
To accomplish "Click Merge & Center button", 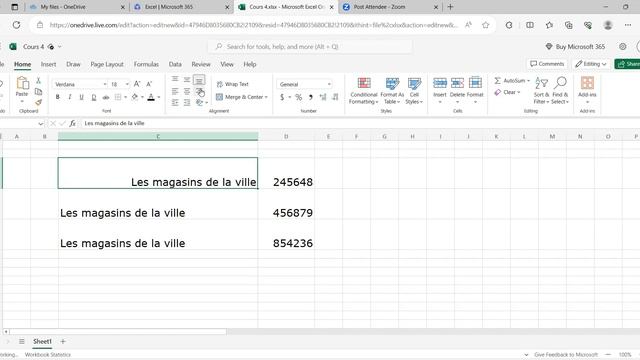I will click(242, 97).
